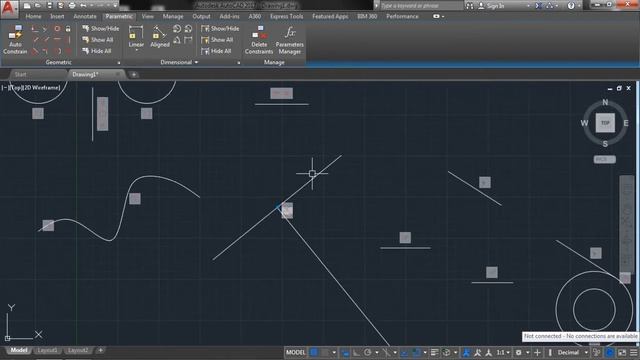Click the ViewCube compass North label
The height and width of the screenshot is (360, 640).
pyautogui.click(x=605, y=102)
